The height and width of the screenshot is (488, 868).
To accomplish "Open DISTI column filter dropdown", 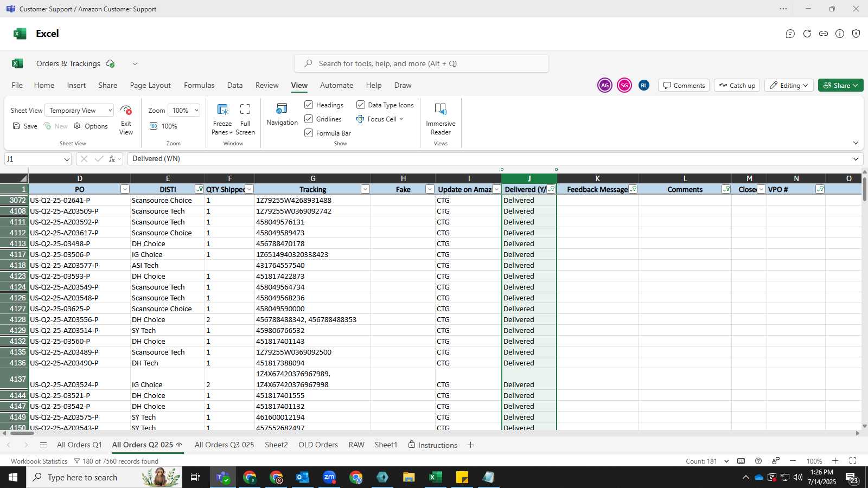I will [199, 189].
